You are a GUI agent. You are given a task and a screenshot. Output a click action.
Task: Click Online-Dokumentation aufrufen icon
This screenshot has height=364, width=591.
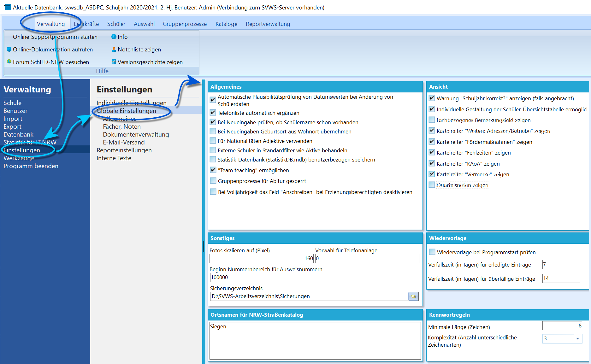[9, 50]
